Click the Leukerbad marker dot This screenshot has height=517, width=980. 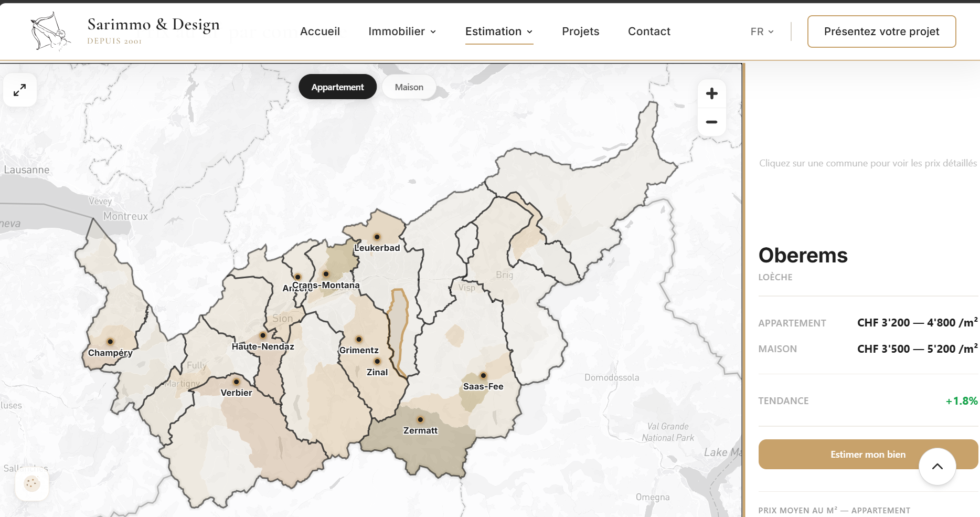[377, 237]
